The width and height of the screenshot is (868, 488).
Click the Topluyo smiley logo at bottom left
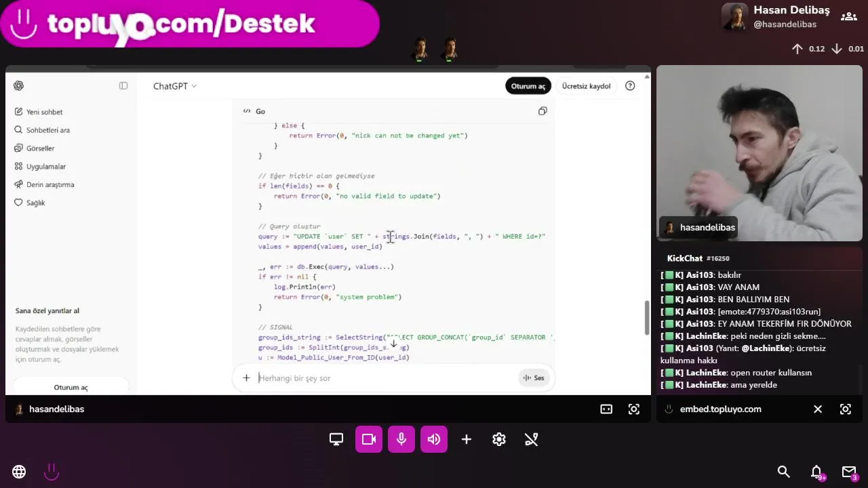tap(52, 472)
